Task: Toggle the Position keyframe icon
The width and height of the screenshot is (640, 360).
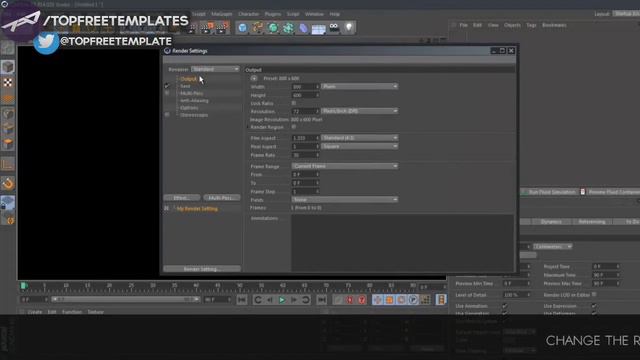Action: 378,300
